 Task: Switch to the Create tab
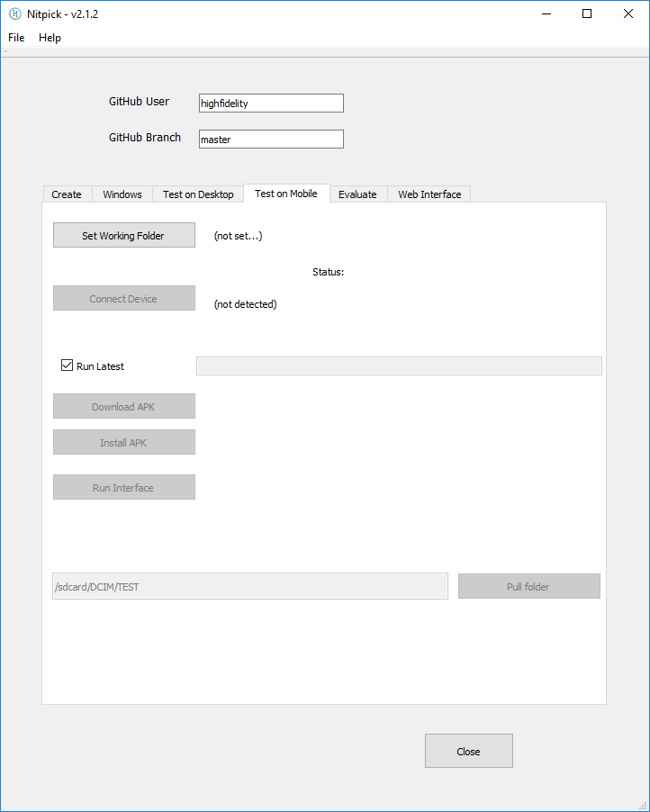pyautogui.click(x=67, y=194)
